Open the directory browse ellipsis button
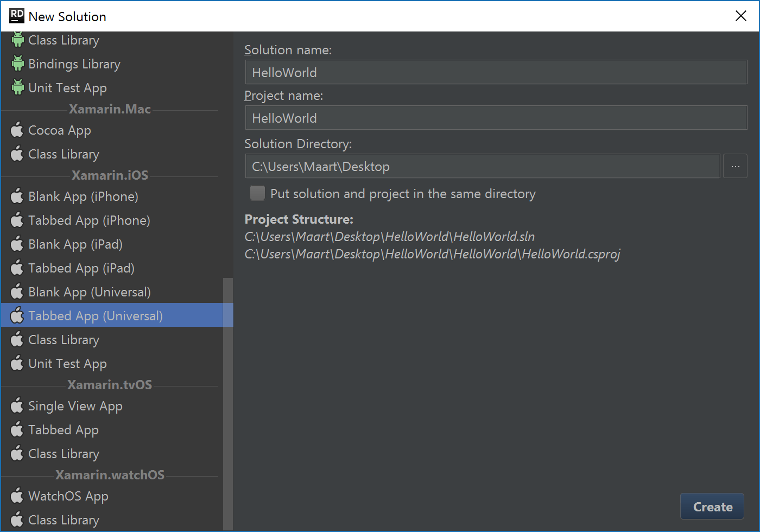 (x=735, y=166)
